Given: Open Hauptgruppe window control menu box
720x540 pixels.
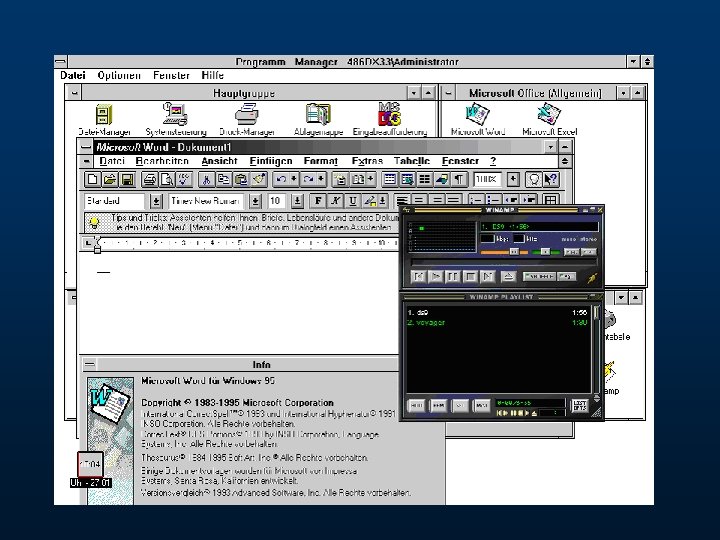Looking at the screenshot, I should (x=74, y=93).
